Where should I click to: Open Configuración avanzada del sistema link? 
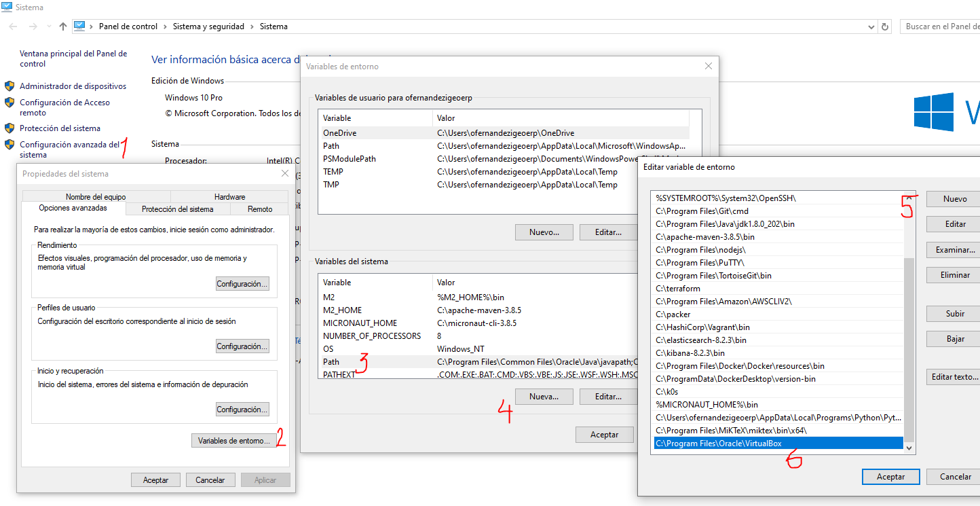[69, 149]
